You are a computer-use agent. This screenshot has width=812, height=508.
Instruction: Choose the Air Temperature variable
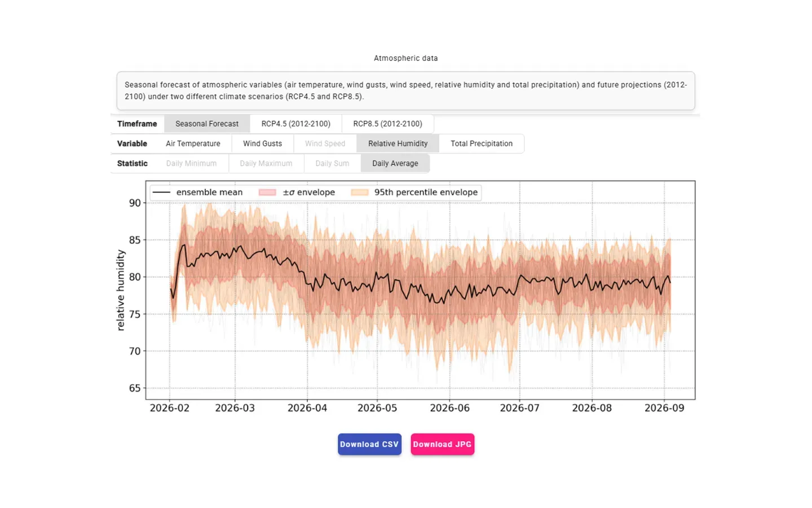coord(193,143)
